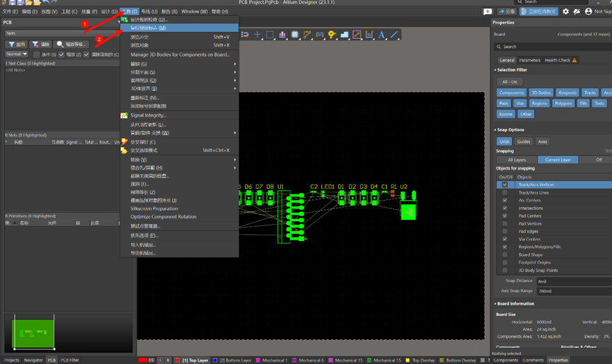Image resolution: width=612 pixels, height=364 pixels.
Task: Click the yellow Top Overlay color swatch
Action: coord(408,360)
